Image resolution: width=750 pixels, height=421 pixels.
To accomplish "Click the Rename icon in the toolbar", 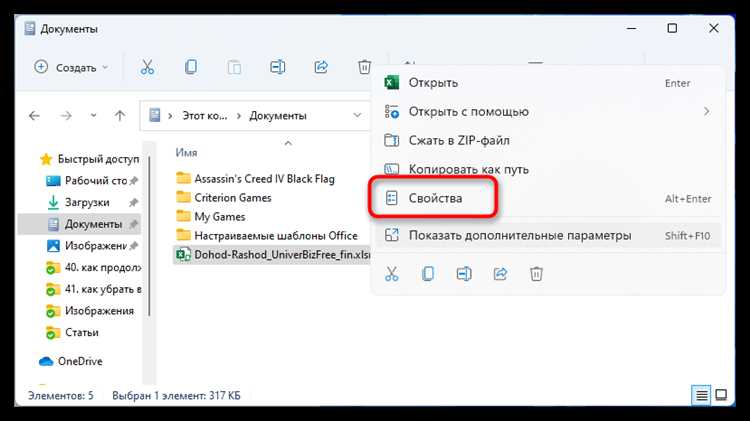I will tap(277, 67).
